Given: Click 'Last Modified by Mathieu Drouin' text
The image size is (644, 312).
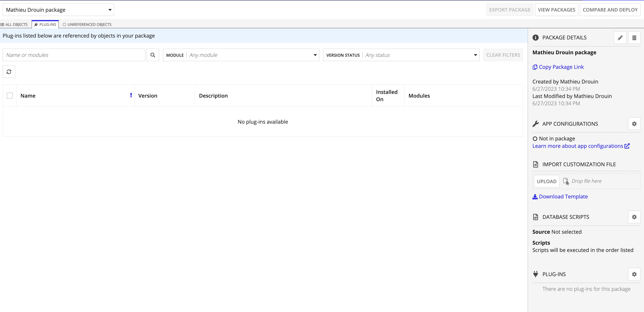Looking at the screenshot, I should tap(572, 96).
